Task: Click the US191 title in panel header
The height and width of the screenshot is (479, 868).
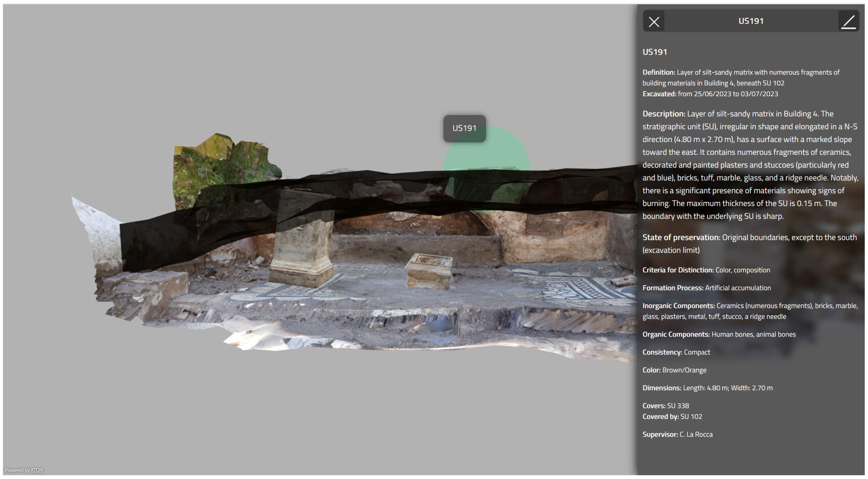Action: [x=751, y=21]
